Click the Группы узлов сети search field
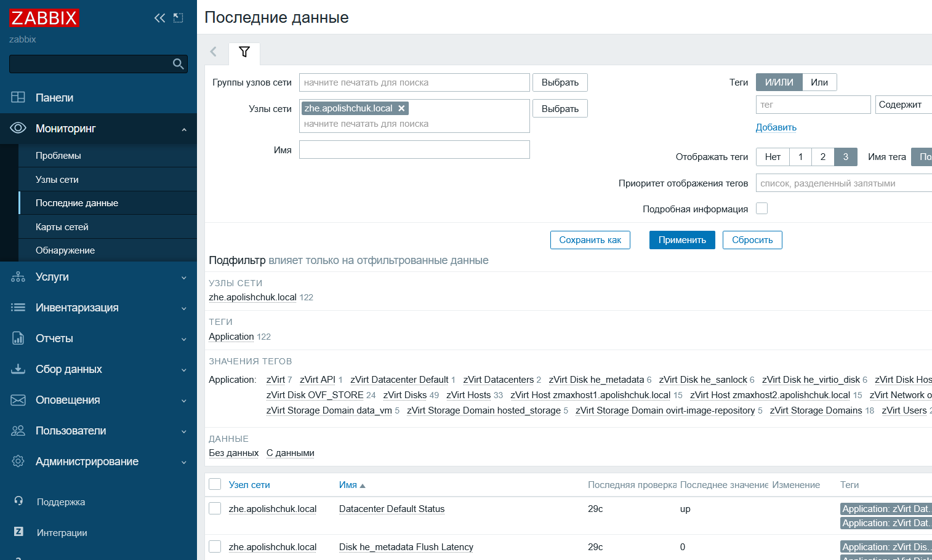The image size is (932, 560). click(414, 82)
